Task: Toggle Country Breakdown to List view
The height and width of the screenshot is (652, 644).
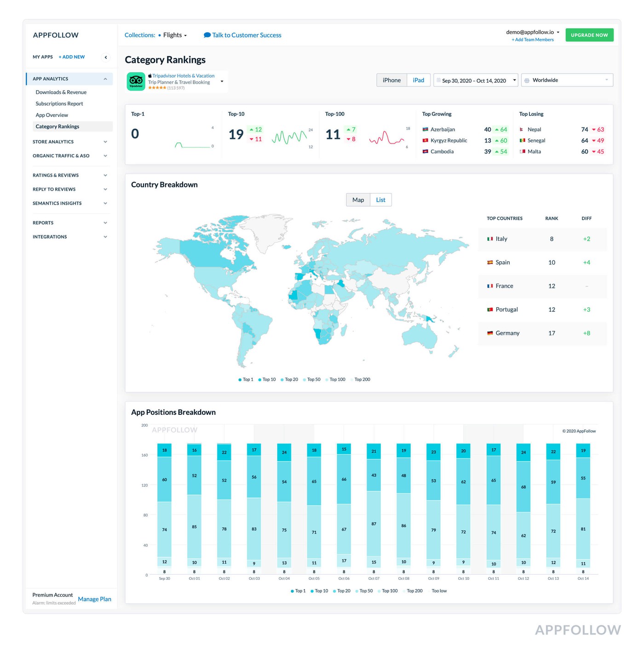Action: point(380,200)
